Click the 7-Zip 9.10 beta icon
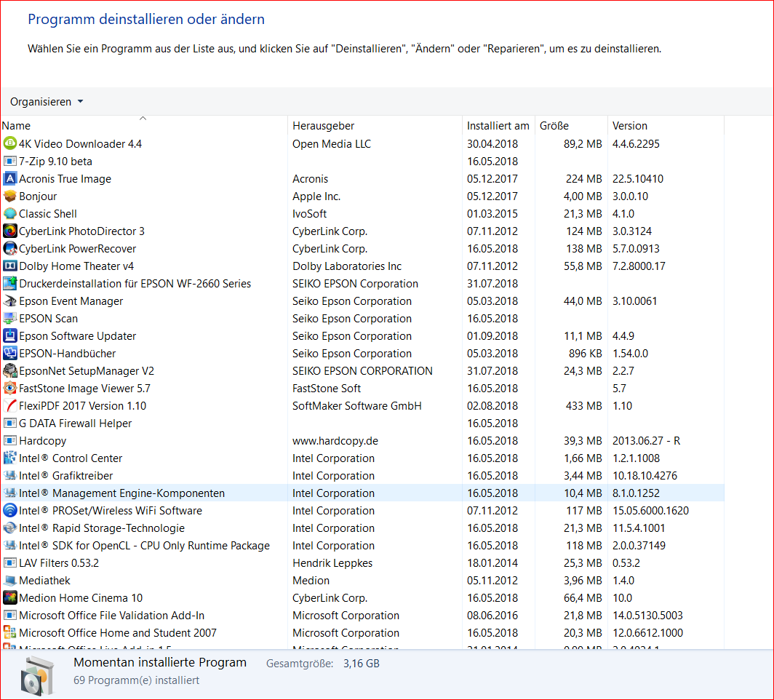 (x=10, y=162)
